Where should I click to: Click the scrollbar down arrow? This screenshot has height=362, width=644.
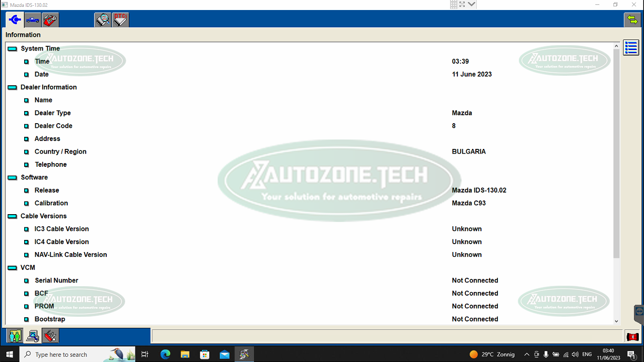tap(617, 321)
